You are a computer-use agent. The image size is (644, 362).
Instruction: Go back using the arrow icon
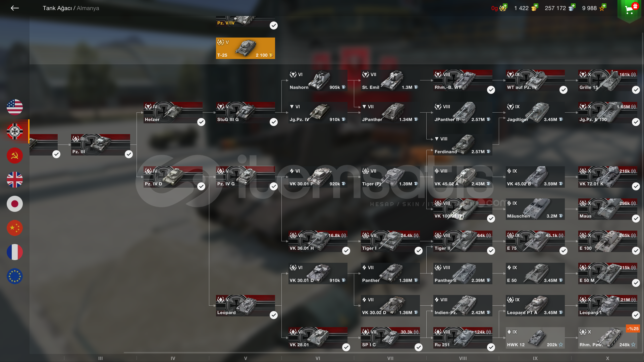pos(15,8)
